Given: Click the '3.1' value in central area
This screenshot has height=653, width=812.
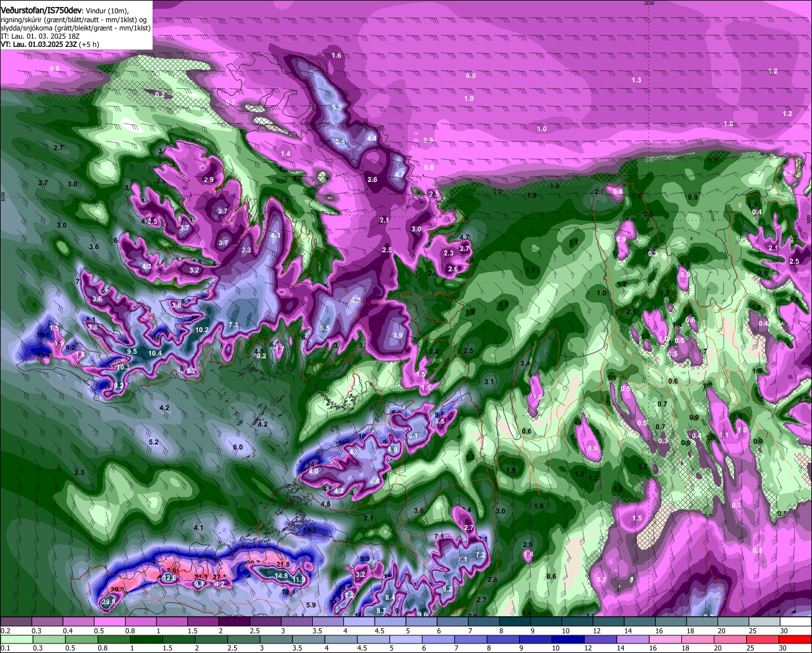Looking at the screenshot, I should [x=488, y=382].
